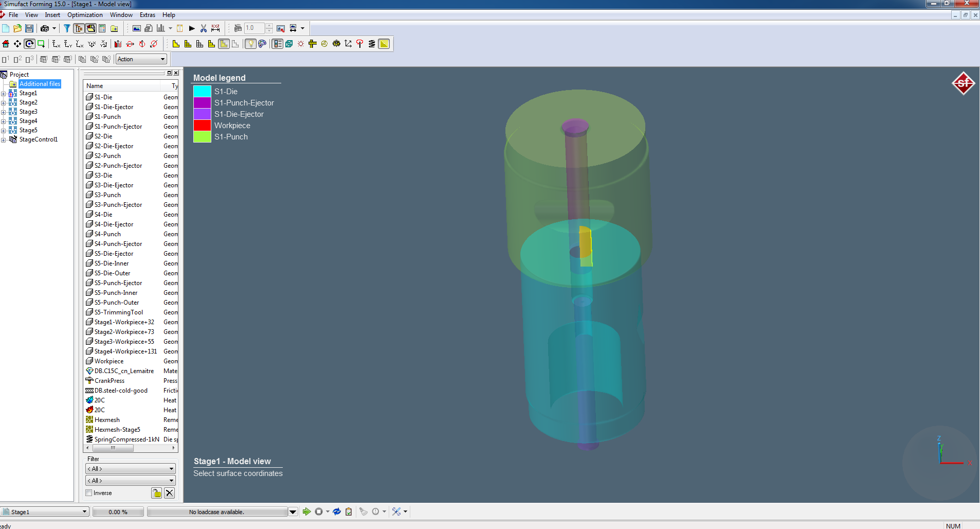
Task: Open the View menu
Action: [31, 15]
